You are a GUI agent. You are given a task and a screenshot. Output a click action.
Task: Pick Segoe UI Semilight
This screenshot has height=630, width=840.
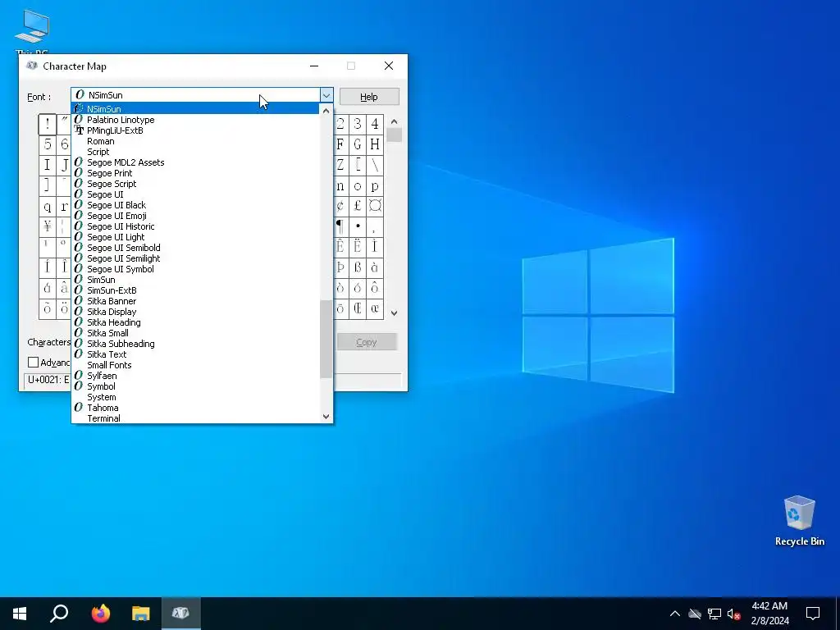point(195,258)
